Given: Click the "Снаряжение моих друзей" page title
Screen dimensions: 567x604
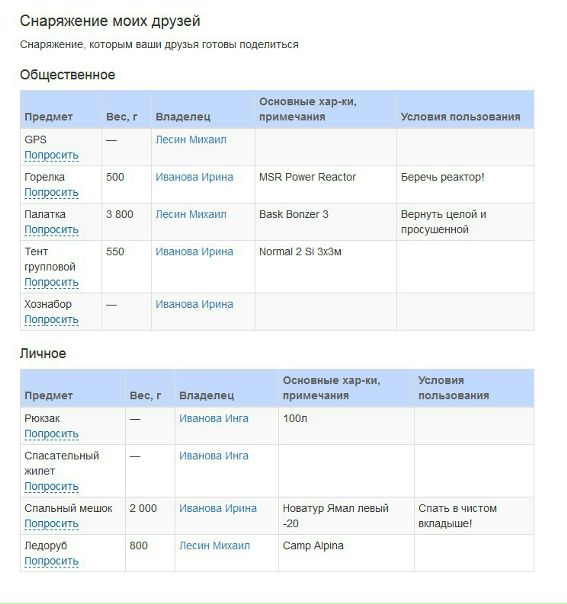Looking at the screenshot, I should point(110,21).
